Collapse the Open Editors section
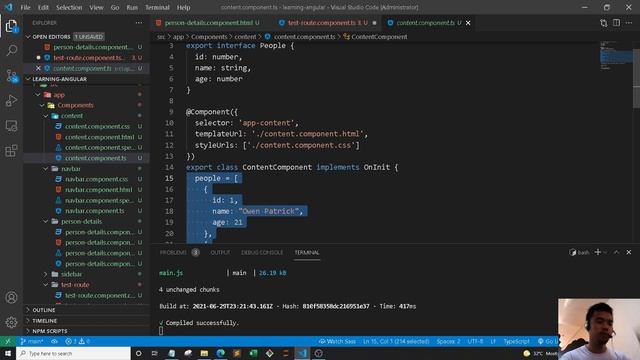This screenshot has width=640, height=360. coord(28,37)
